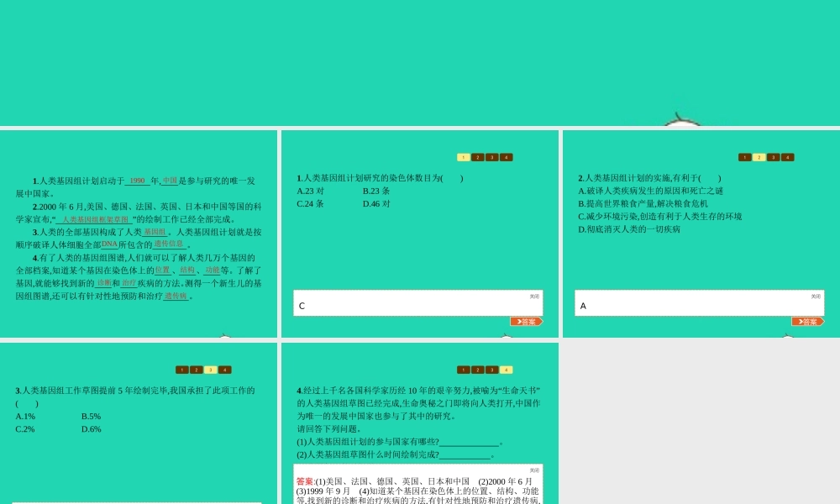This screenshot has width=840, height=504.
Task: Select tab 1 on the question 2 slide
Action: click(744, 157)
